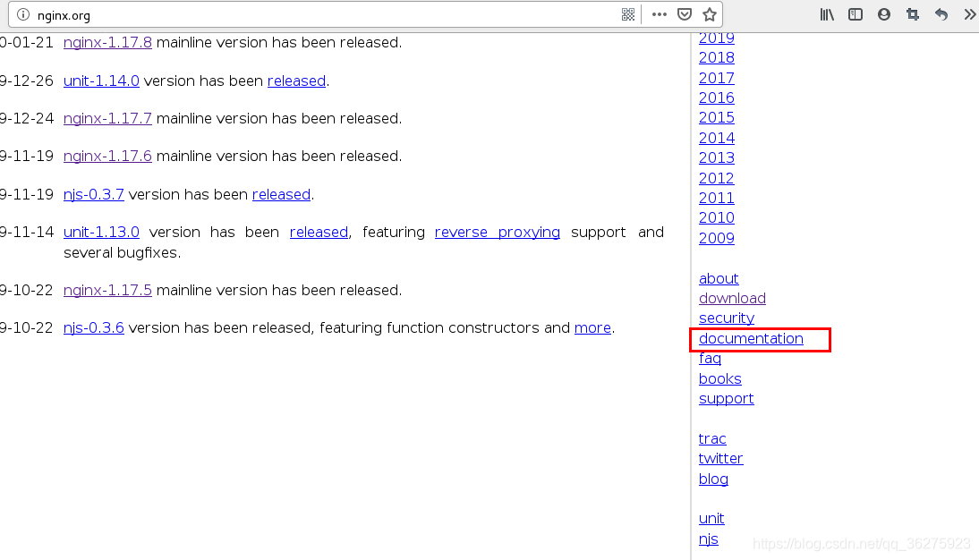Screen dimensions: 979x560
Task: Generate a QR code for this page
Action: [x=628, y=14]
